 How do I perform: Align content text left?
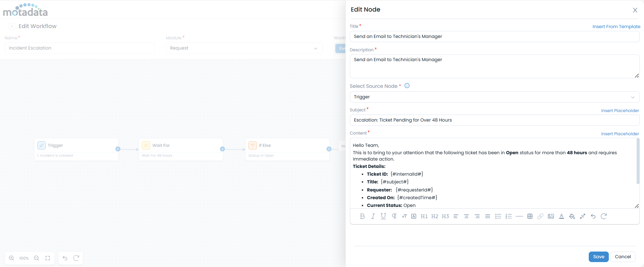pyautogui.click(x=456, y=216)
